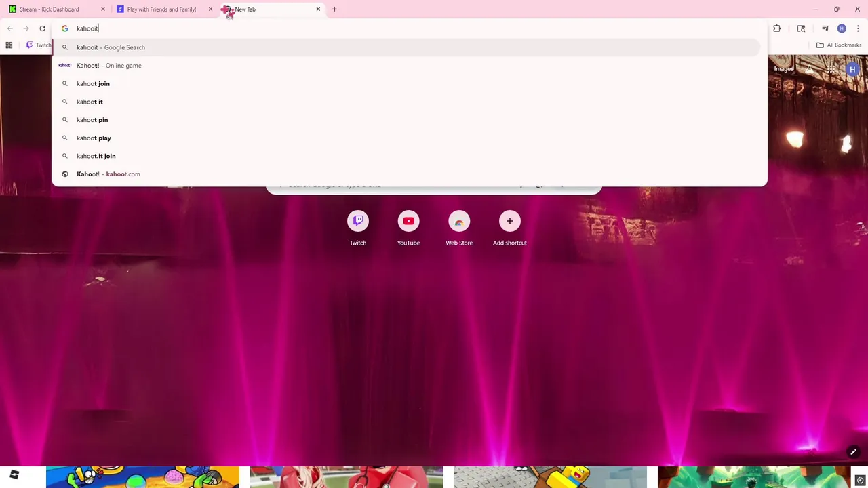Open the Images link on Google page
Screen dimensions: 868x488
click(783, 69)
